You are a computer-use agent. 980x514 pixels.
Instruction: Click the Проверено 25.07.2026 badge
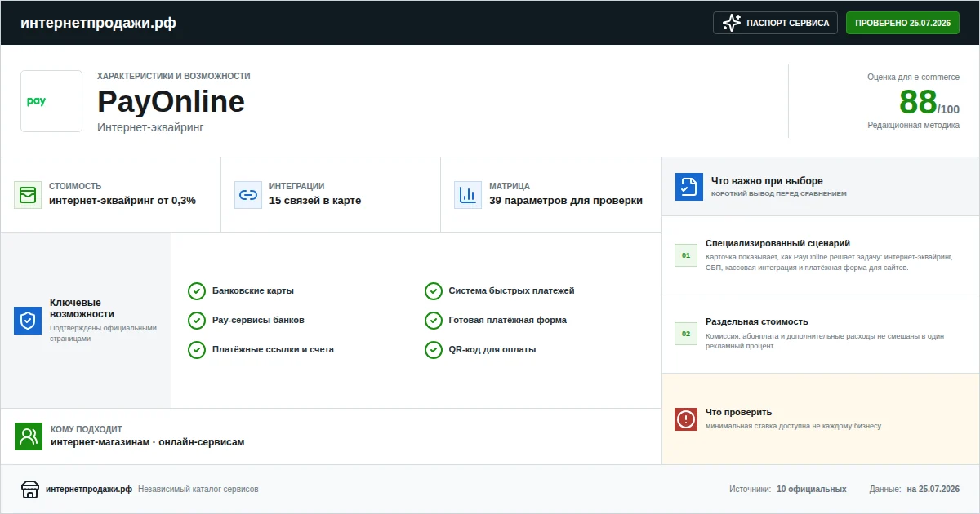tap(902, 23)
